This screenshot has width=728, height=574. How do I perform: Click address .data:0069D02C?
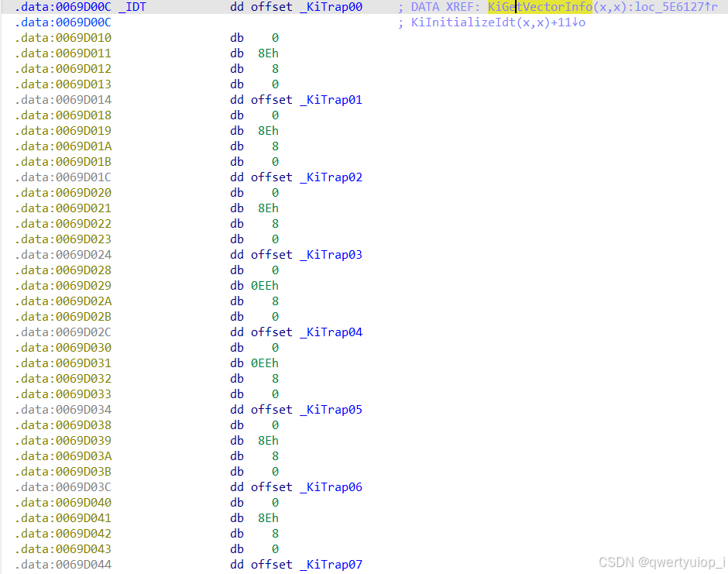64,332
